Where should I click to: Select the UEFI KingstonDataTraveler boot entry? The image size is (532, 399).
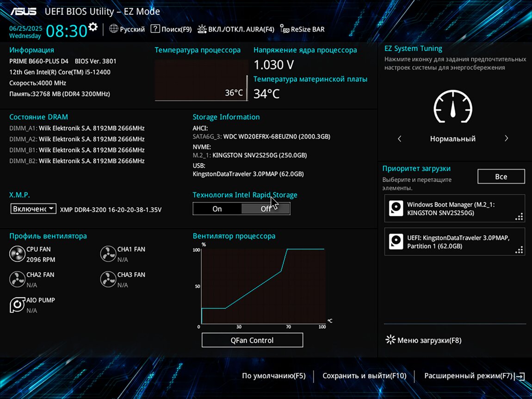[454, 242]
